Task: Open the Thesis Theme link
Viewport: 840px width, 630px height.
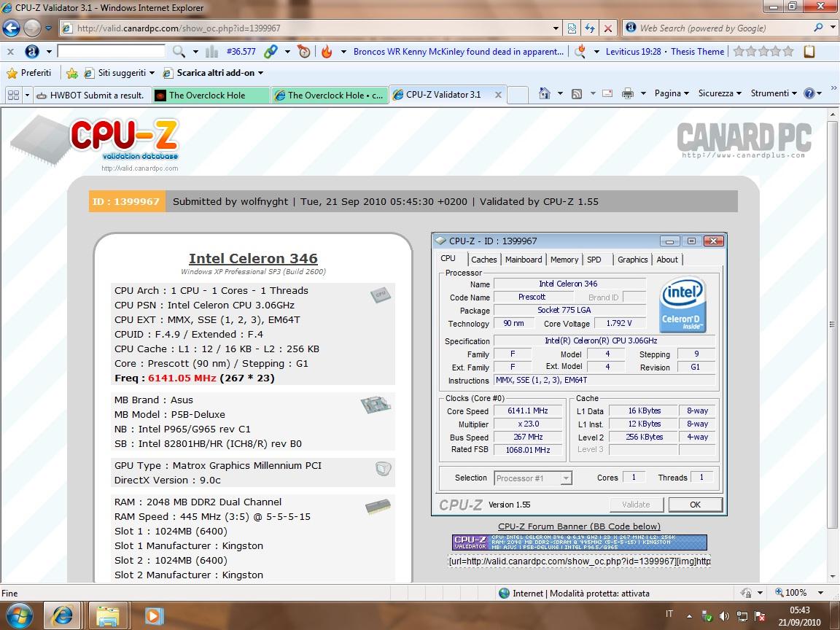Action: point(698,52)
